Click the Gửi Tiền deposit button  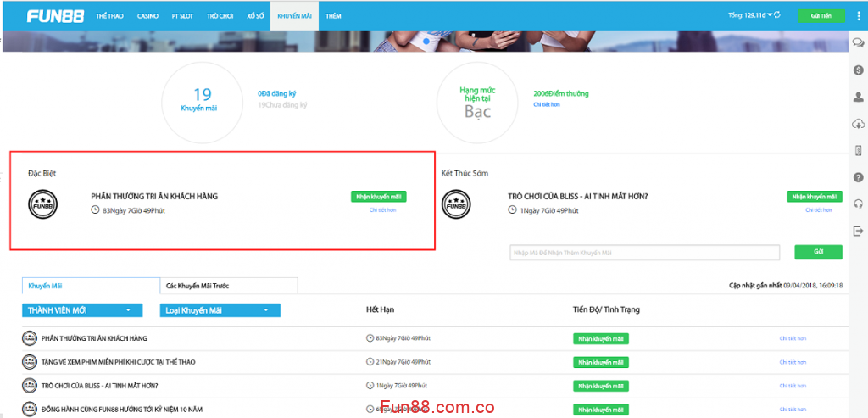point(821,15)
